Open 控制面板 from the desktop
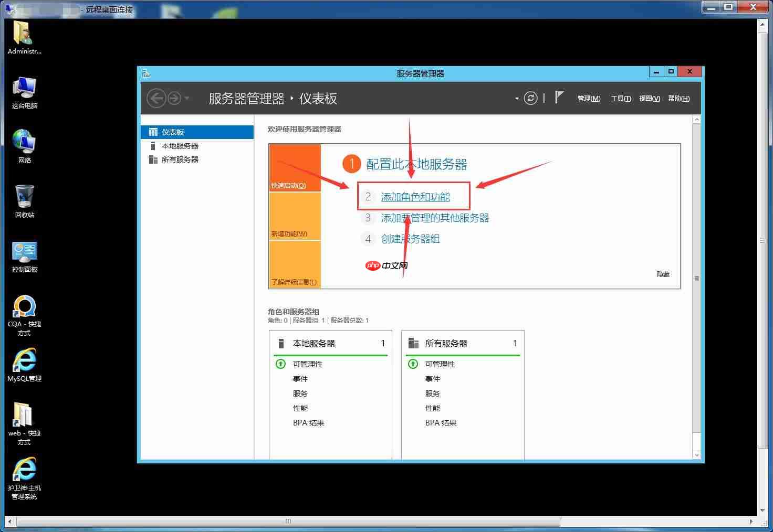The height and width of the screenshot is (532, 773). tap(24, 252)
